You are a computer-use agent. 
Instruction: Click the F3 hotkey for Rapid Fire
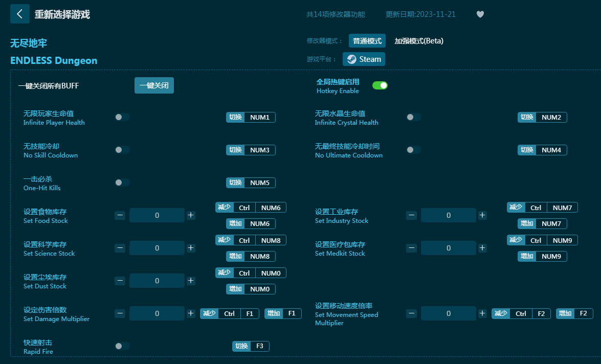pos(259,346)
